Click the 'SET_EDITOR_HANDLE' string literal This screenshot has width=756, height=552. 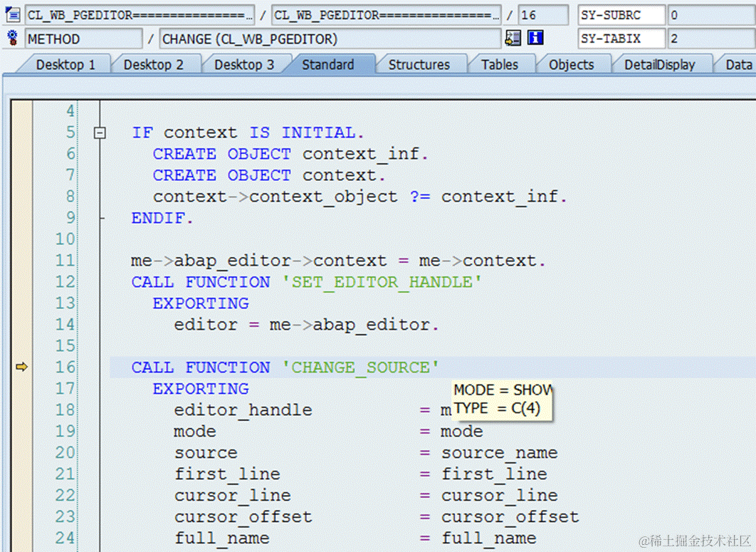[x=382, y=282]
